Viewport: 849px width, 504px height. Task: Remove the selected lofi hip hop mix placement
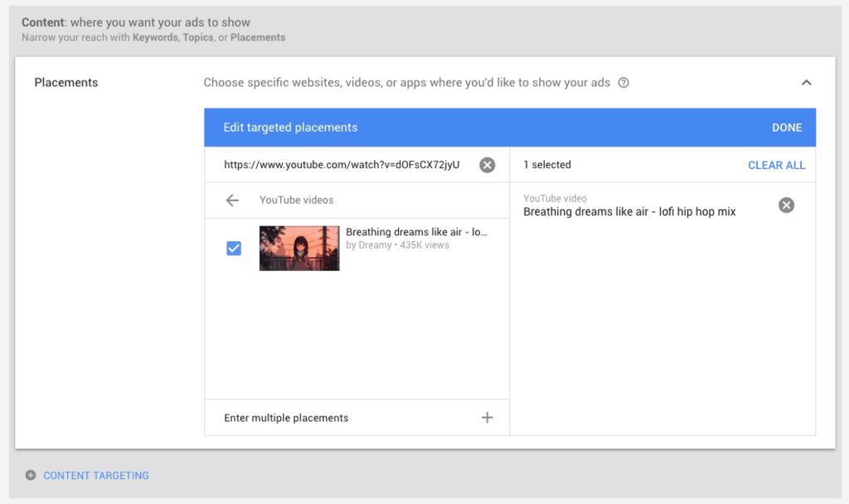[786, 206]
